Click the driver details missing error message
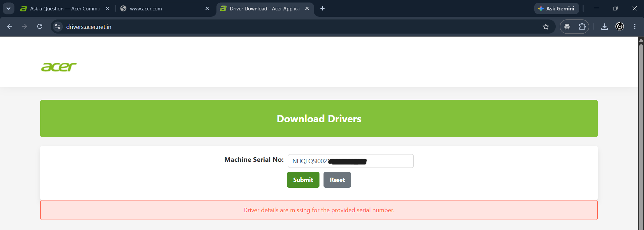This screenshot has width=644, height=230. pos(319,210)
